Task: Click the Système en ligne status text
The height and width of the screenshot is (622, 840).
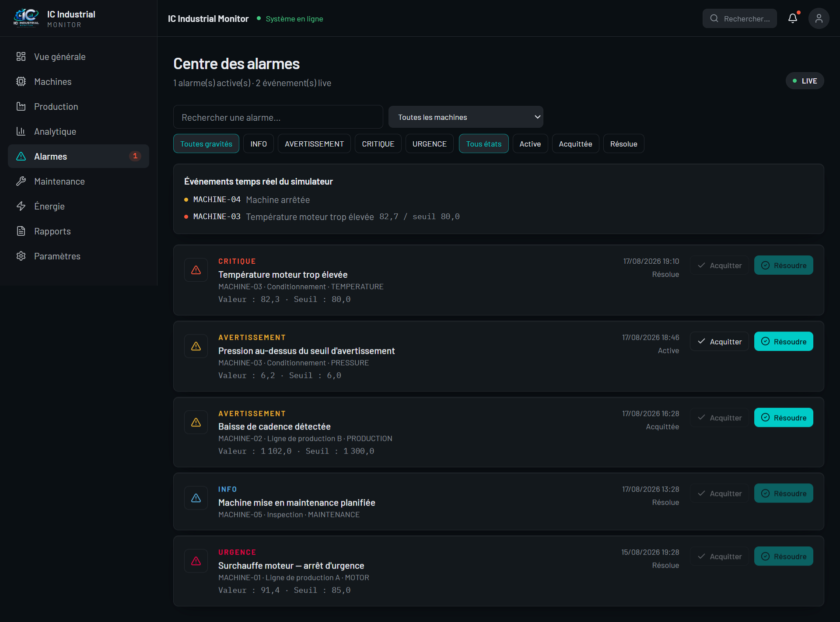Action: 294,19
